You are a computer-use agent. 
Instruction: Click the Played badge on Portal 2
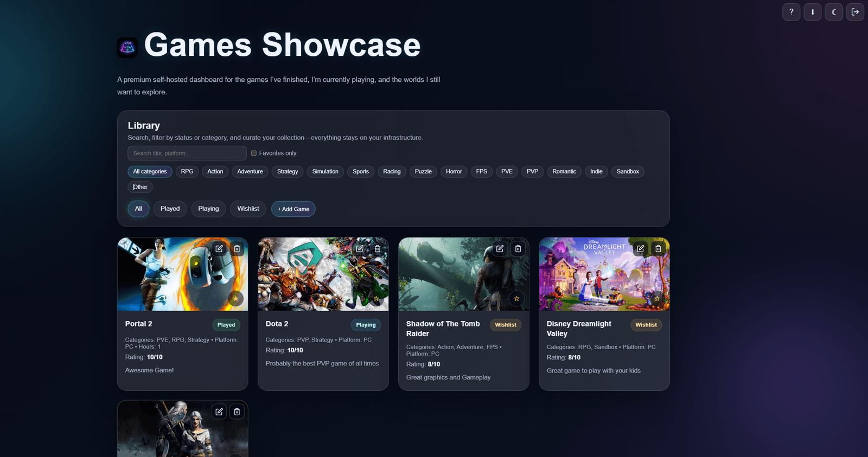(226, 325)
